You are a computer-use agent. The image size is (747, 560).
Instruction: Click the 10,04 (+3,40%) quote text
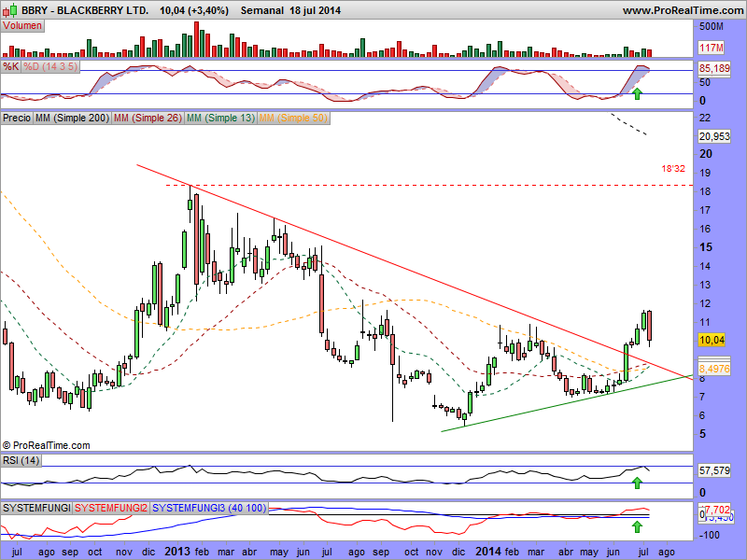194,10
